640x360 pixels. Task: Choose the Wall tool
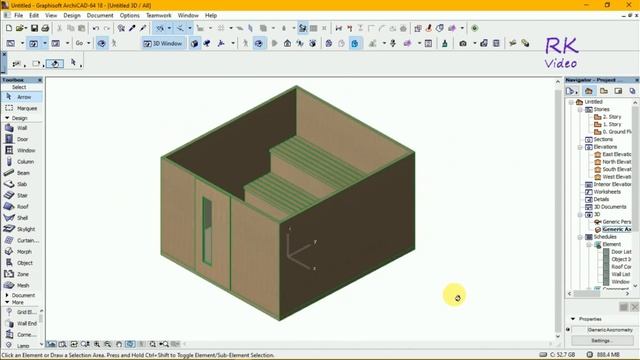click(22, 128)
